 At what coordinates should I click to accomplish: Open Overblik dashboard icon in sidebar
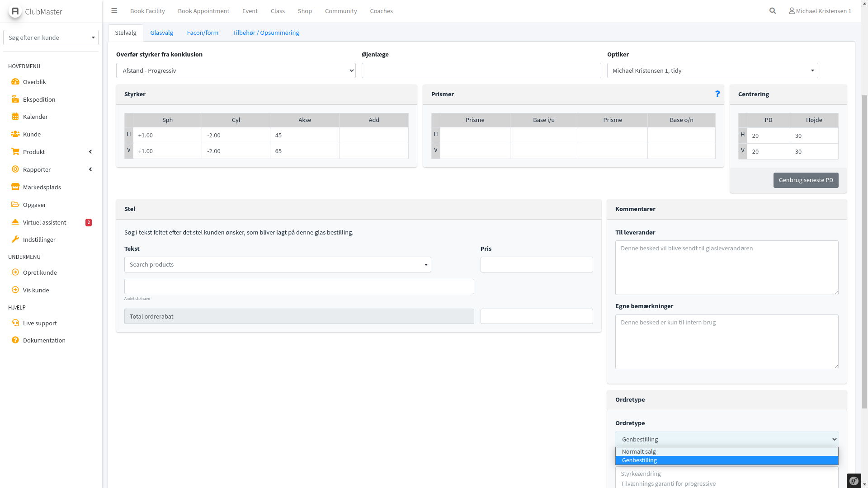tap(15, 82)
